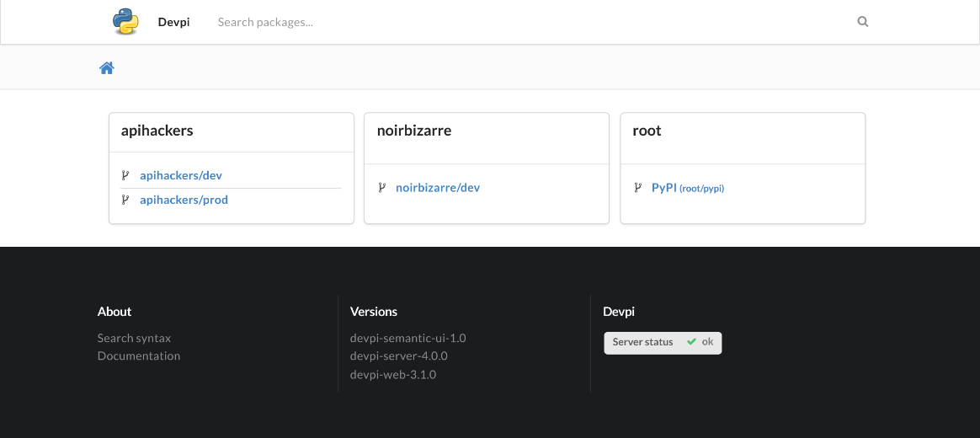The image size is (980, 438).
Task: Open the noirbizarre/dev index
Action: tap(438, 187)
